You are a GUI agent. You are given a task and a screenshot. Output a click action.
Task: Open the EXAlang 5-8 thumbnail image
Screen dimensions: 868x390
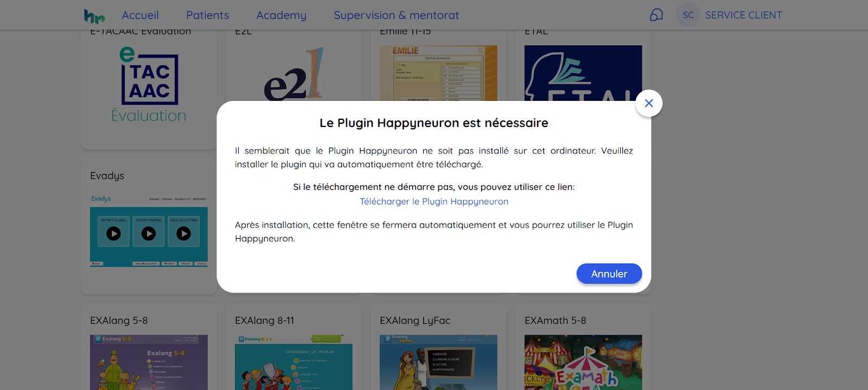pyautogui.click(x=149, y=362)
